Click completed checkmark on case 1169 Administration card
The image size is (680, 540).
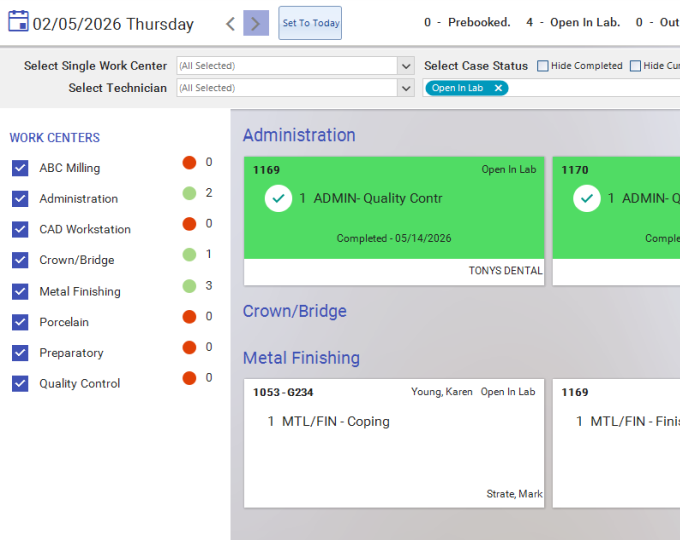tap(278, 198)
